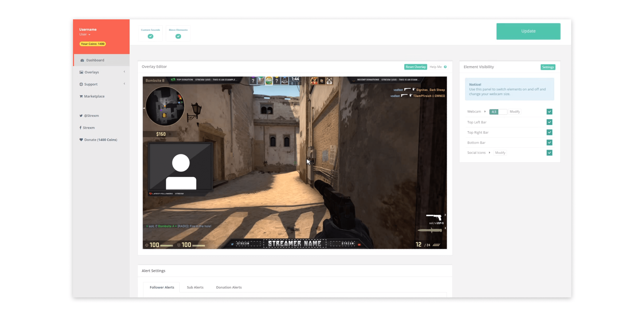Expand the Support menu chevron
This screenshot has width=644, height=317.
click(x=125, y=84)
